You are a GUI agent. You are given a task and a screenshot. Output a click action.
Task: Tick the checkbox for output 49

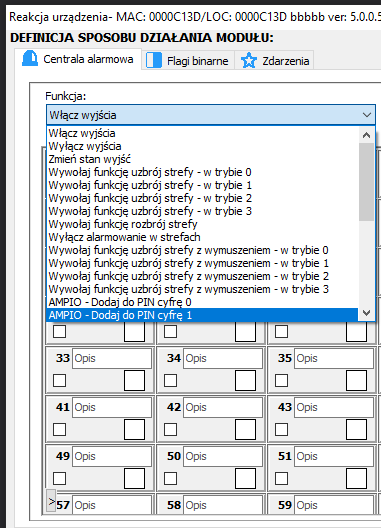60,478
